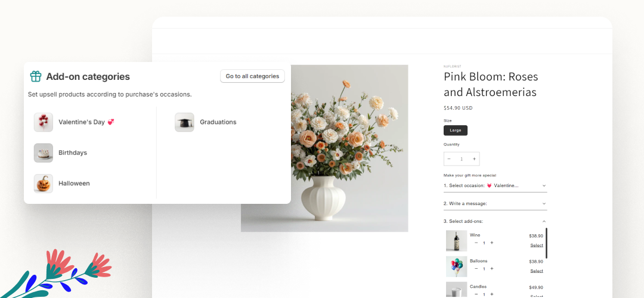Screen dimensions: 644x298
Task: Open the Halloween category label
Action: click(74, 184)
